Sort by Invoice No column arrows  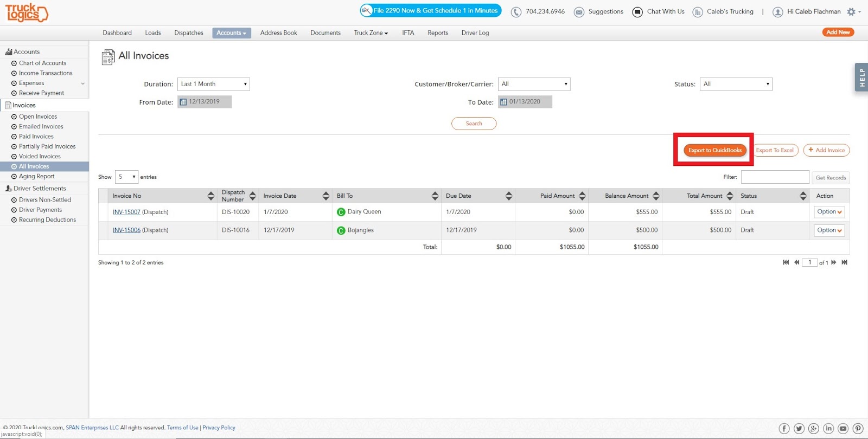[x=211, y=196]
